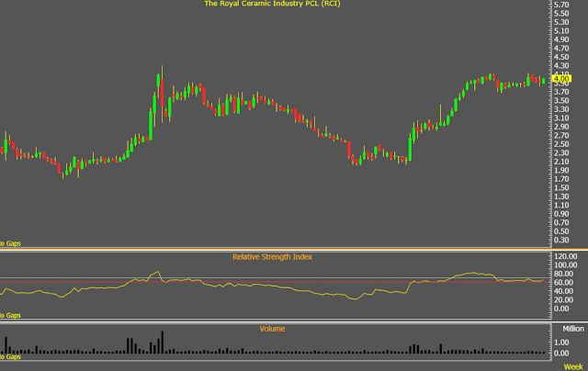Click the No Gaps label in the RSI panel
588x371 pixels.
(x=10, y=316)
